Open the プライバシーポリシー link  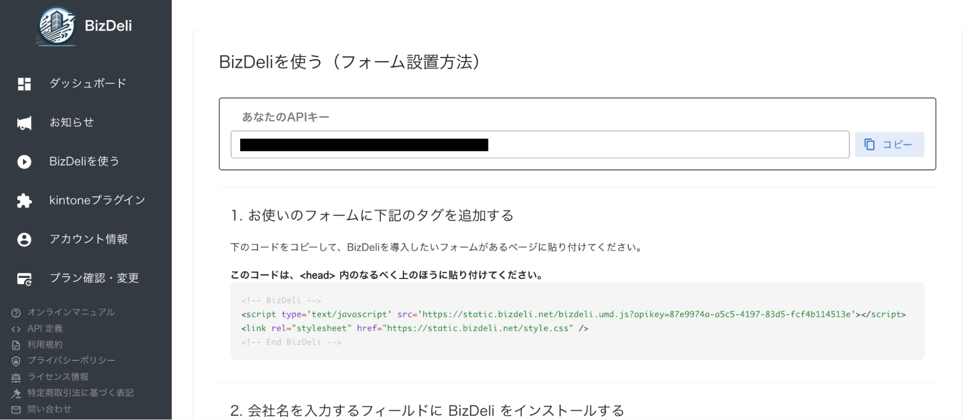click(x=72, y=360)
